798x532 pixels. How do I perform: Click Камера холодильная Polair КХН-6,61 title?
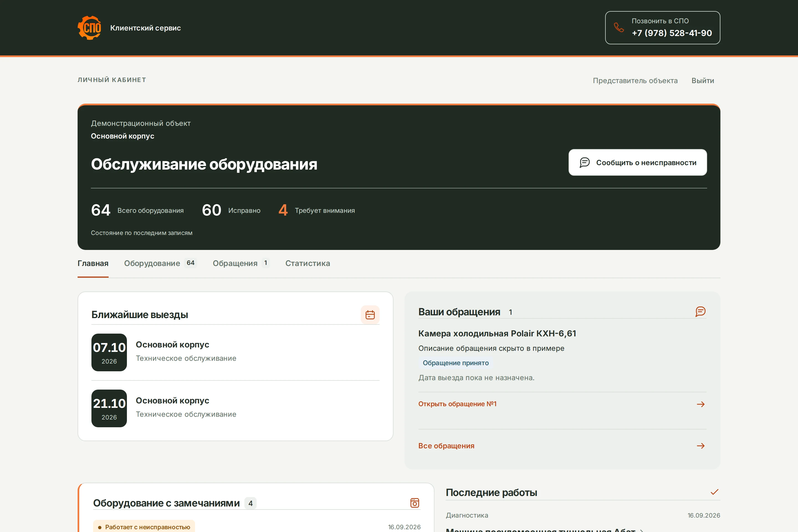[497, 334]
